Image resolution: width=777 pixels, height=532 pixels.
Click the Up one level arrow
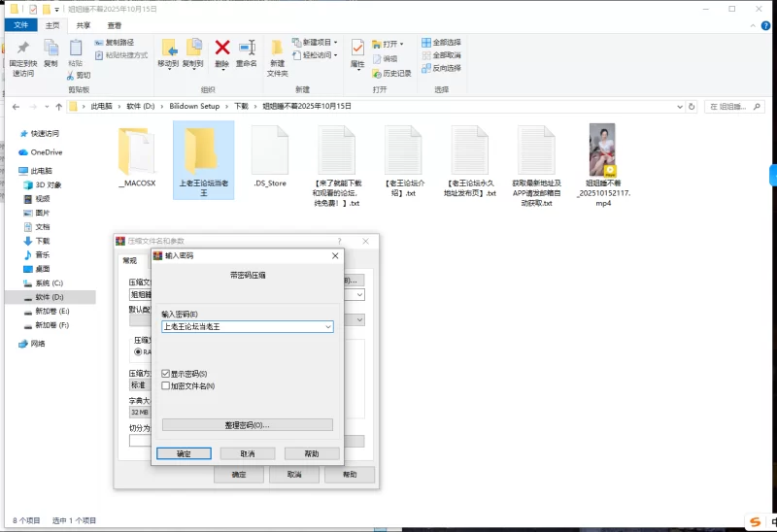pos(59,107)
